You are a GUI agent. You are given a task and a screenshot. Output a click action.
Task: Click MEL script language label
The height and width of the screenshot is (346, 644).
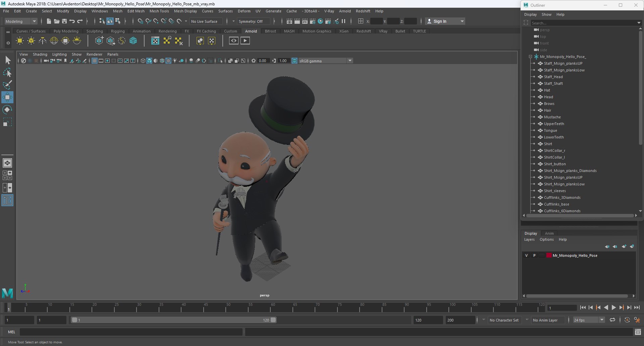coord(12,332)
